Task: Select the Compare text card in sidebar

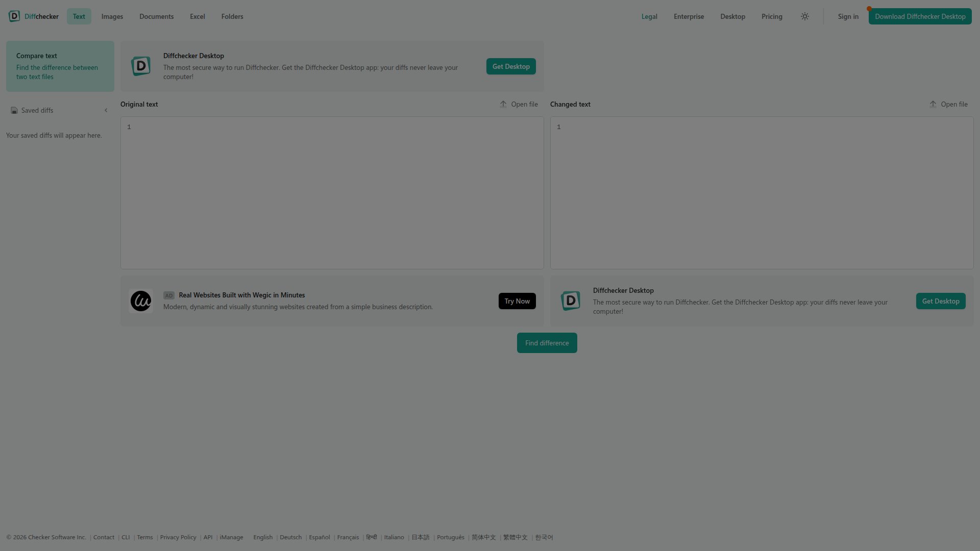Action: [x=60, y=66]
